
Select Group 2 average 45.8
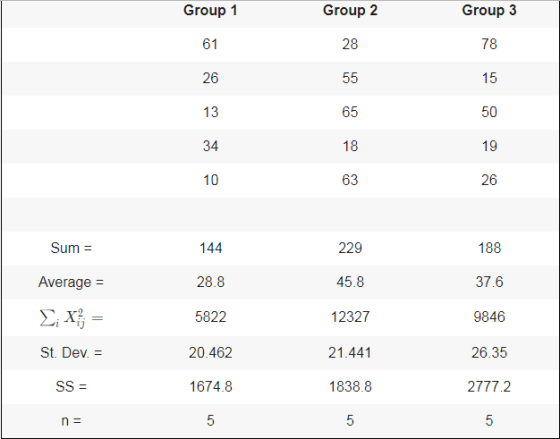tap(350, 282)
